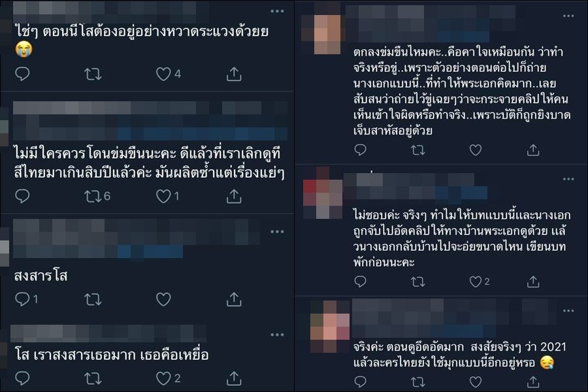Like the tweet with 4 likes
The height and width of the screenshot is (392, 588).
(163, 74)
